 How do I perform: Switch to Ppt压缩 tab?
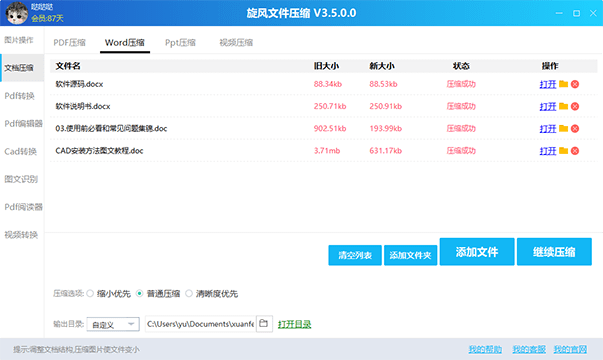180,43
